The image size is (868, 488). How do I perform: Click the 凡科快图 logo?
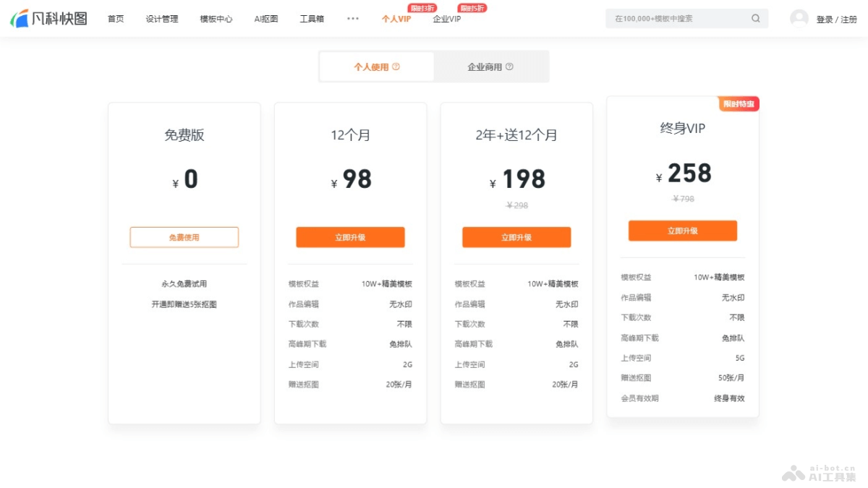pos(48,18)
